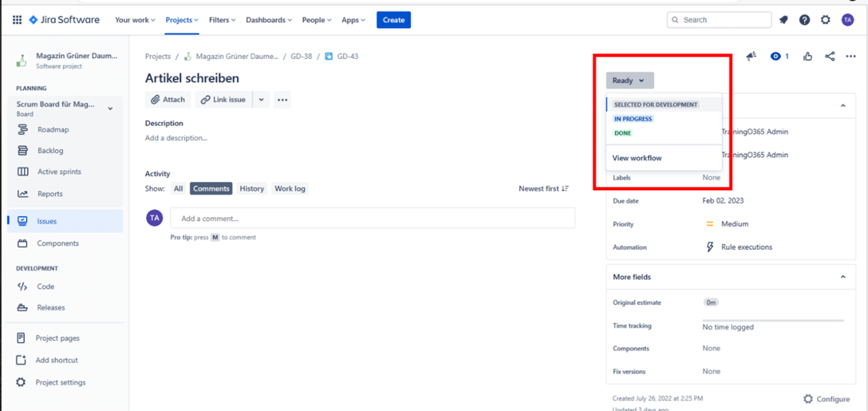This screenshot has height=411, width=868.
Task: Select the Comments activity filter
Action: [211, 189]
